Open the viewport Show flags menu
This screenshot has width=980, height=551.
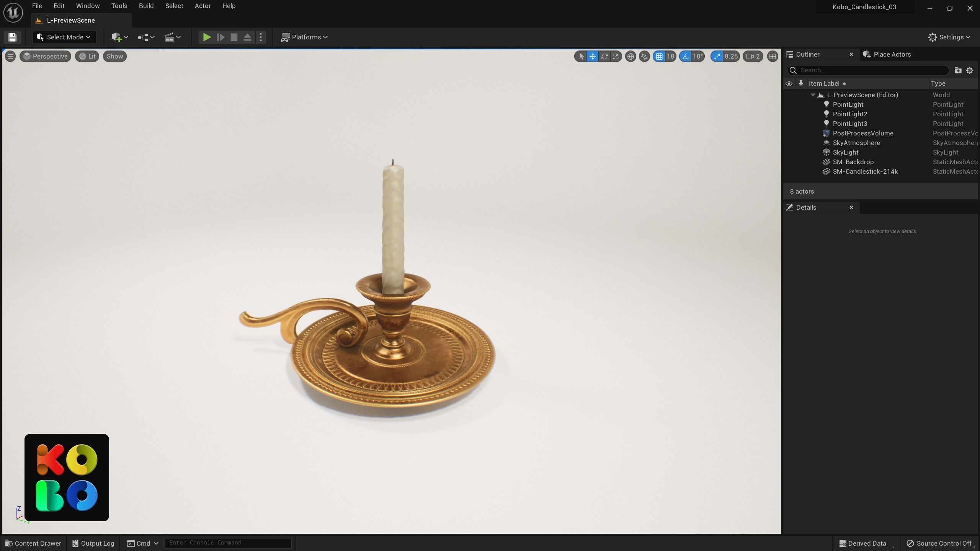(114, 56)
